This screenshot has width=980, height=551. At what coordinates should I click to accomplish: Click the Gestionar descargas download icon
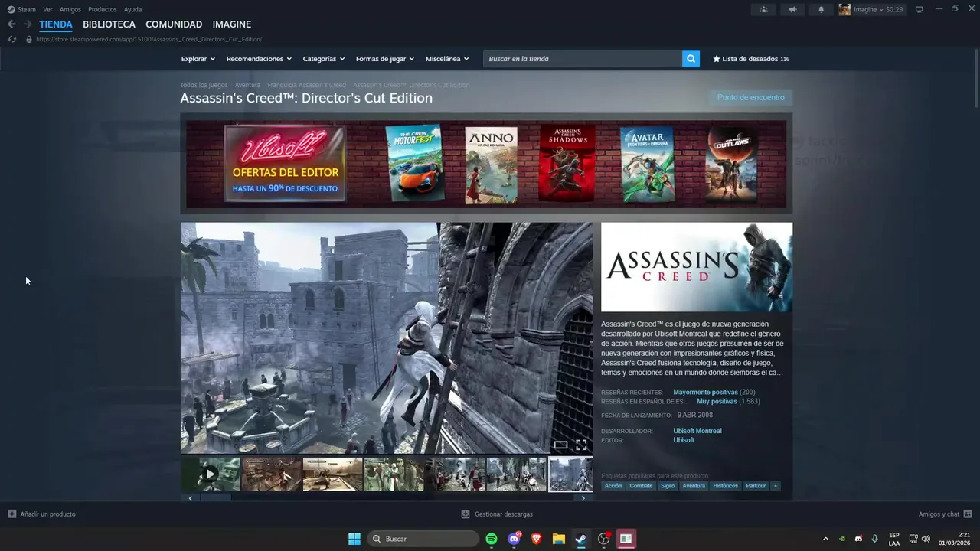[465, 514]
